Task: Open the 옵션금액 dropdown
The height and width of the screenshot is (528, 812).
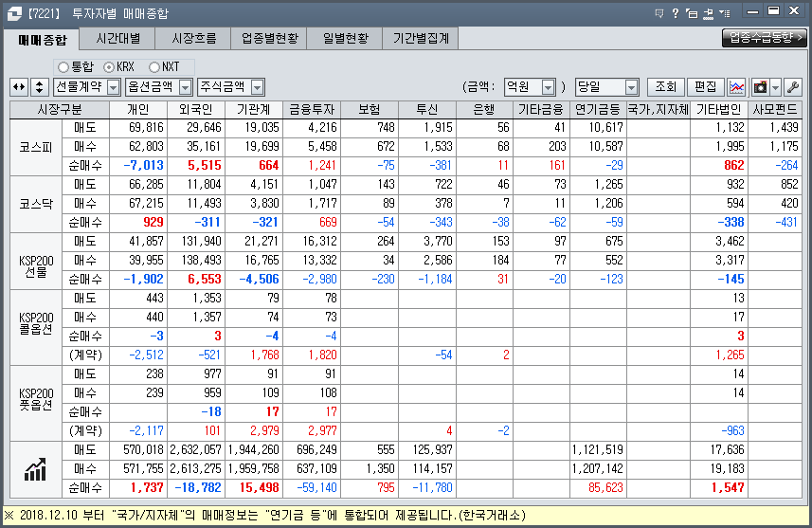Action: click(159, 87)
